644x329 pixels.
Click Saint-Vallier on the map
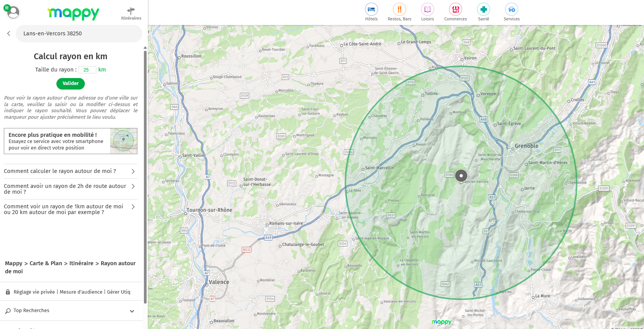(194, 156)
